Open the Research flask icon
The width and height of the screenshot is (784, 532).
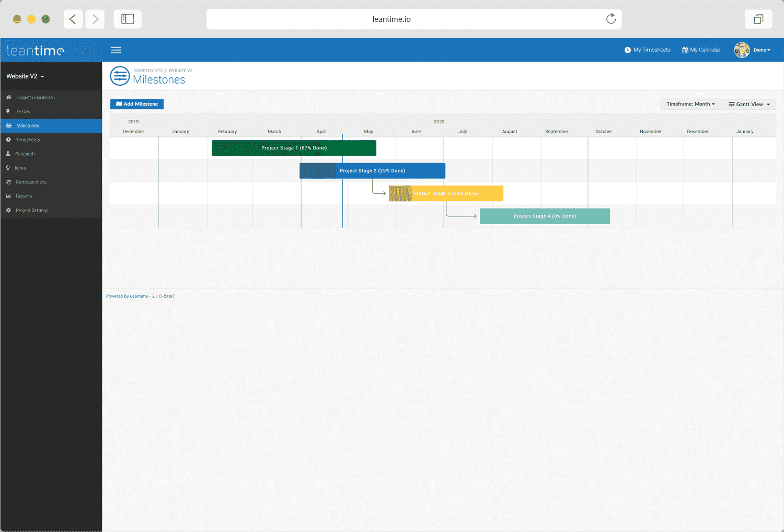tap(9, 154)
